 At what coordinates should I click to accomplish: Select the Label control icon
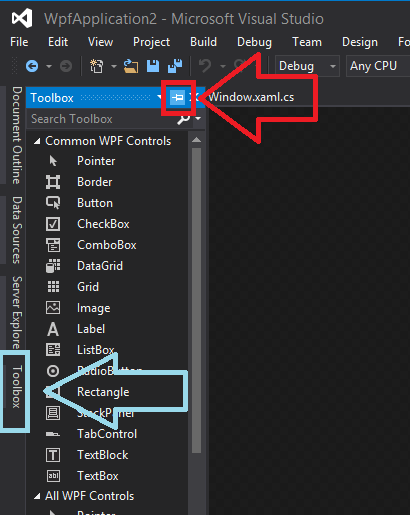tap(53, 329)
